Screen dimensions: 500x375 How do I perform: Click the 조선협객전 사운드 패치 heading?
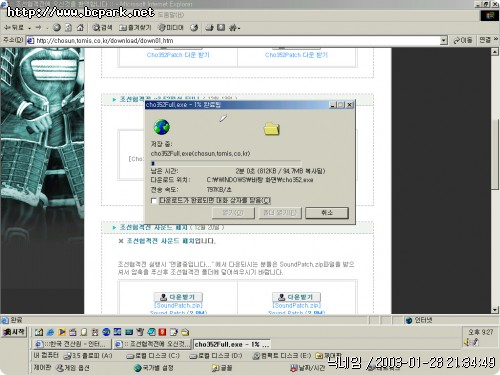click(x=154, y=228)
